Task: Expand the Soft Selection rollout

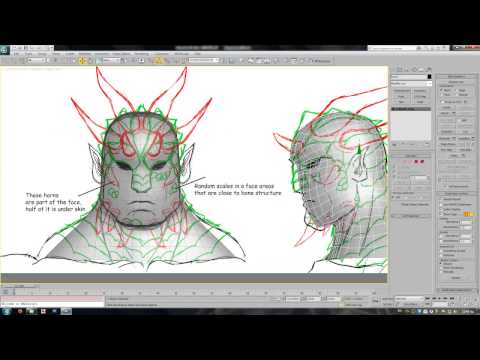Action: coord(411,216)
